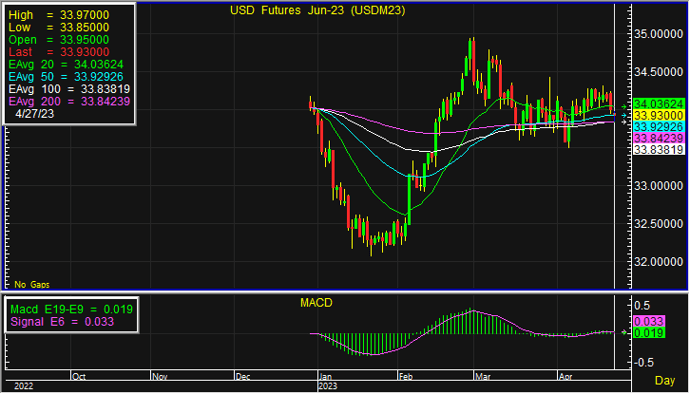Click the 32.50000 price axis label
Viewport: 690px width, 394px height.
tap(659, 224)
